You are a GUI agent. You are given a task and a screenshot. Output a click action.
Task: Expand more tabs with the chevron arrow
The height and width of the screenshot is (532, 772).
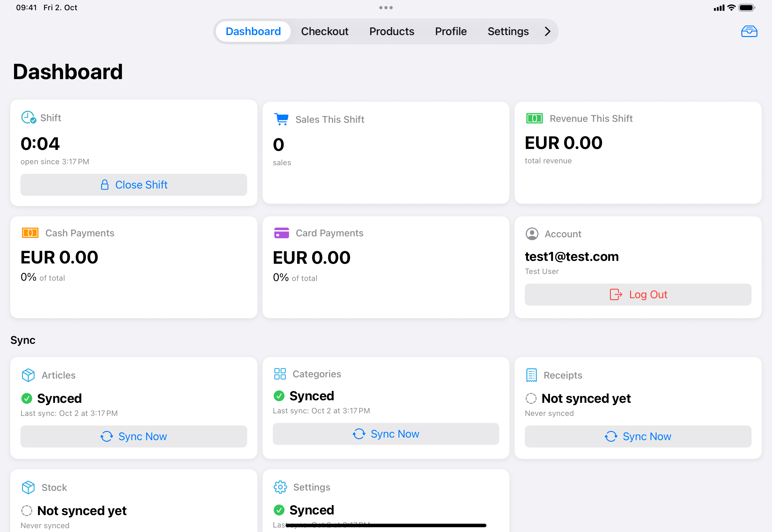547,31
